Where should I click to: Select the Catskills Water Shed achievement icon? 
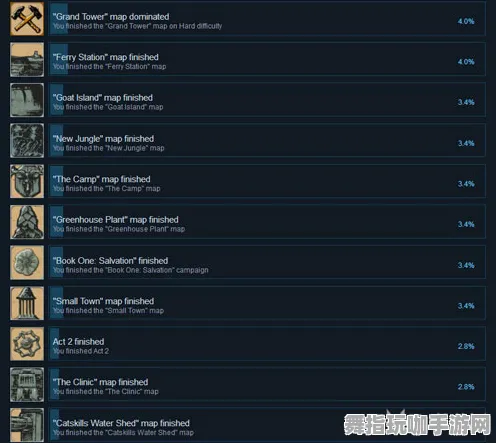point(27,425)
